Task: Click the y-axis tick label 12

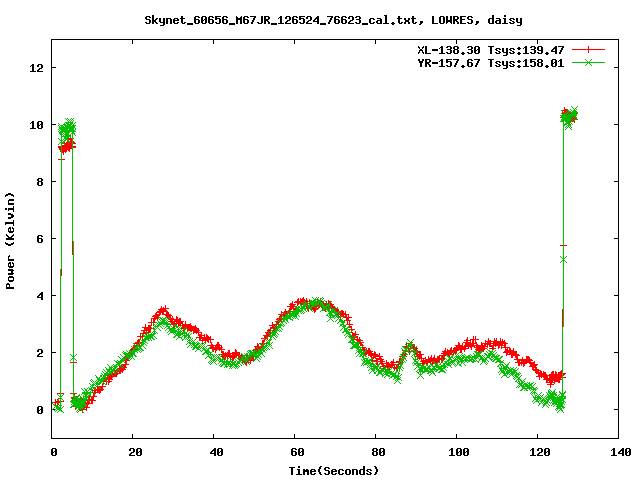Action: coord(36,68)
